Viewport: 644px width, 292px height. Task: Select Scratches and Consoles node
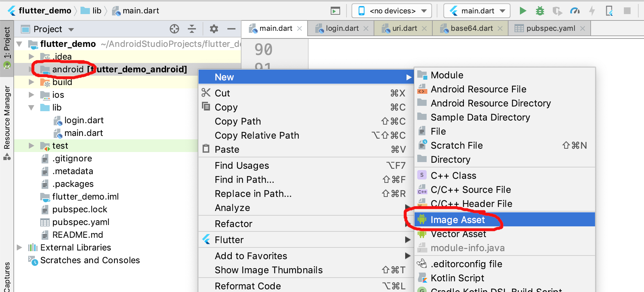click(x=90, y=260)
